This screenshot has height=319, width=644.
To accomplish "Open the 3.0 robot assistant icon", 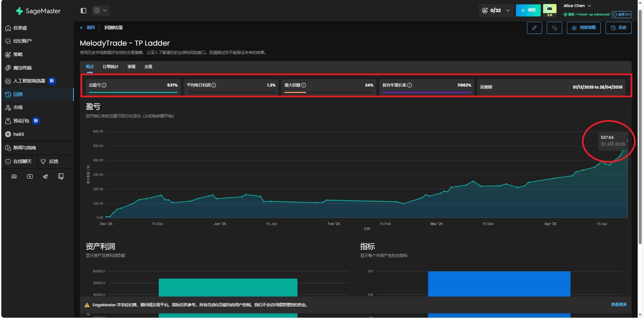I will [x=550, y=10].
